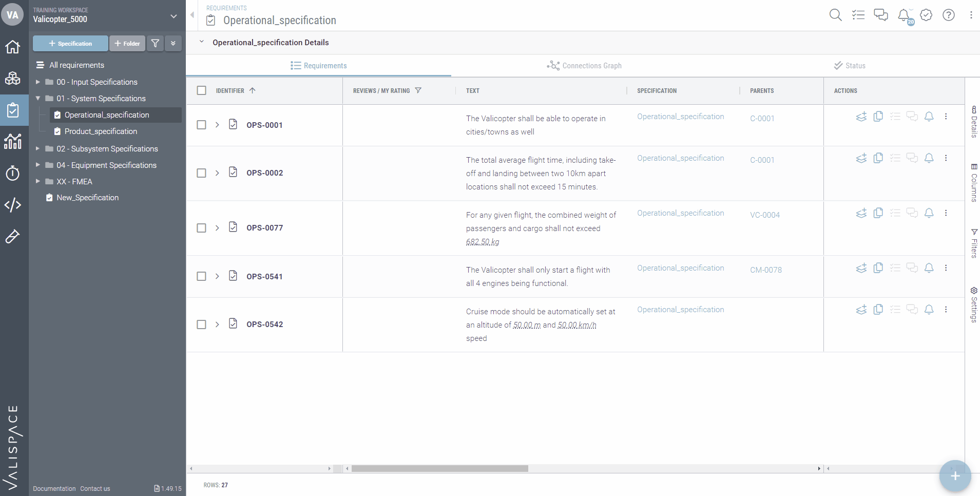Open the search magnifier in top bar
This screenshot has height=496, width=980.
tap(835, 15)
